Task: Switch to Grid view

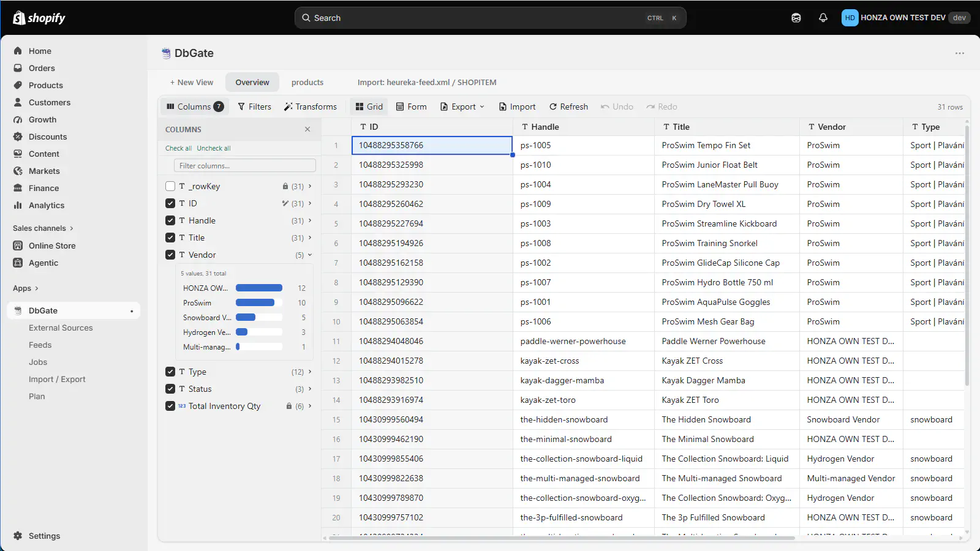Action: (369, 107)
